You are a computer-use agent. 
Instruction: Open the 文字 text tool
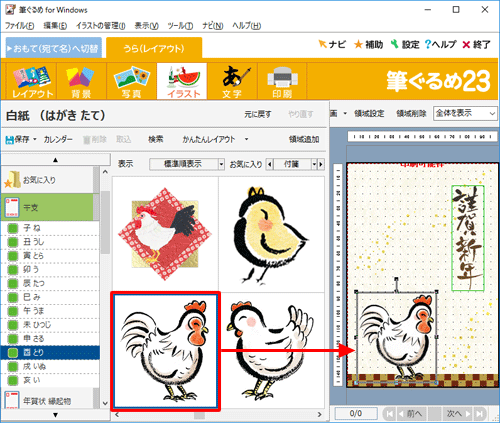232,81
